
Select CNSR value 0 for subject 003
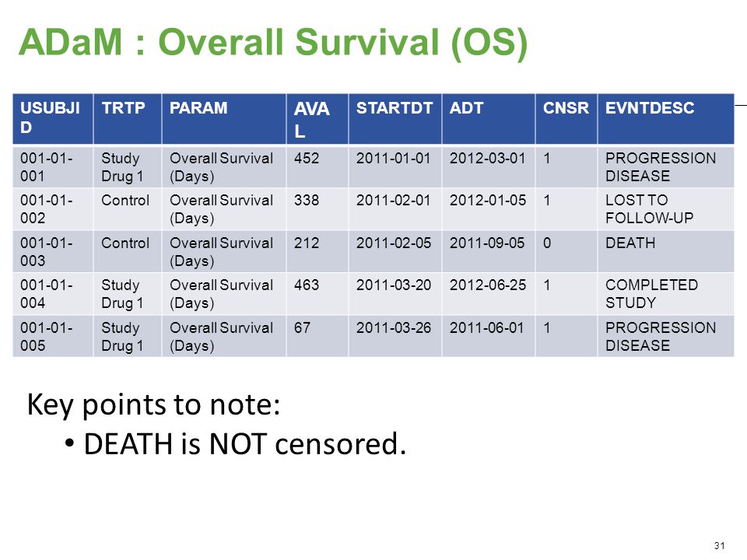(x=566, y=251)
